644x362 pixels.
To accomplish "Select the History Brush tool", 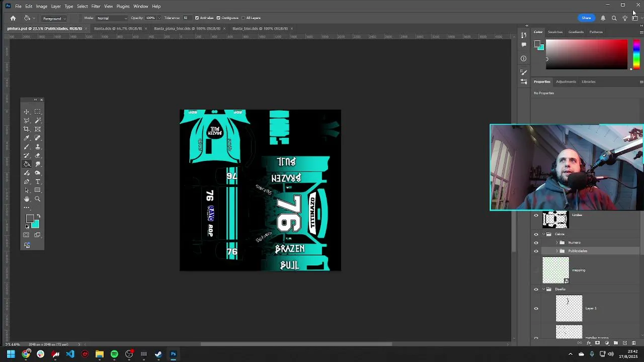I will [x=27, y=155].
